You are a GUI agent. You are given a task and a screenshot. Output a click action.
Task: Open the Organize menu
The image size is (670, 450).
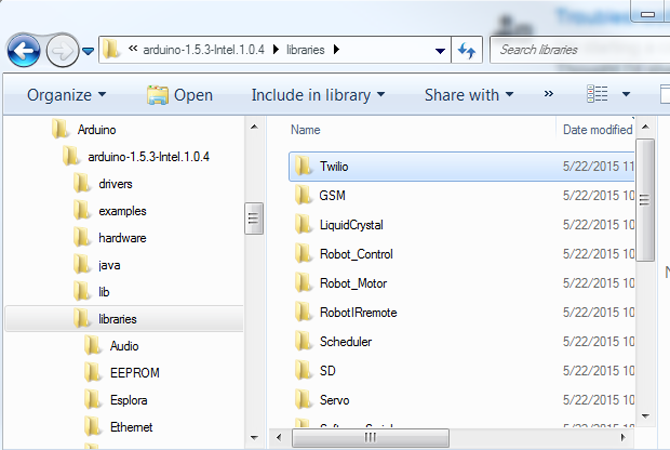[66, 95]
